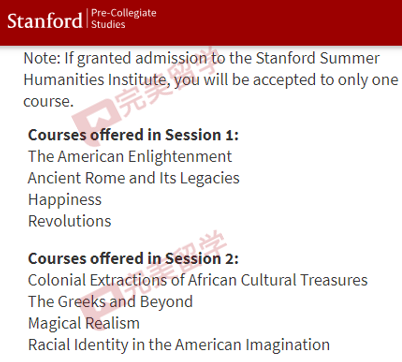The image size is (402, 362).
Task: Select Colonial Extractions of African Cultural Treasures
Action: (x=198, y=280)
